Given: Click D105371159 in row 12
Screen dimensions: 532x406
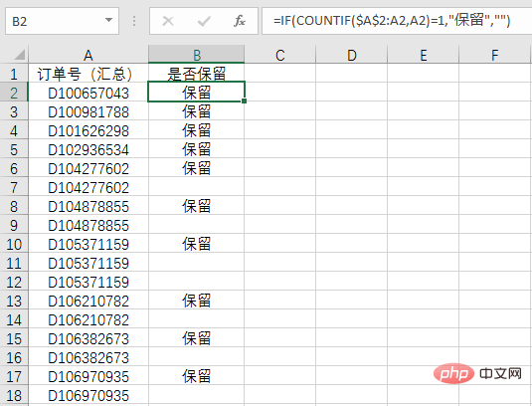Looking at the screenshot, I should 89,282.
